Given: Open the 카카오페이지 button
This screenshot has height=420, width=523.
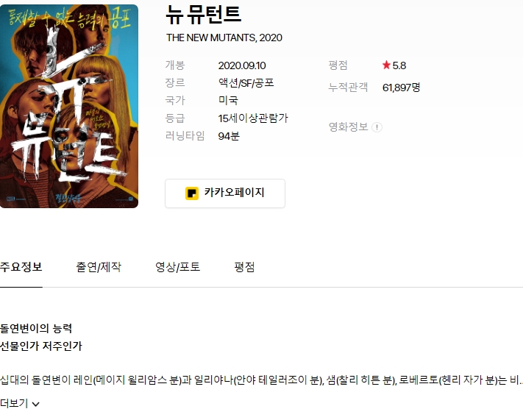Looking at the screenshot, I should 225,193.
